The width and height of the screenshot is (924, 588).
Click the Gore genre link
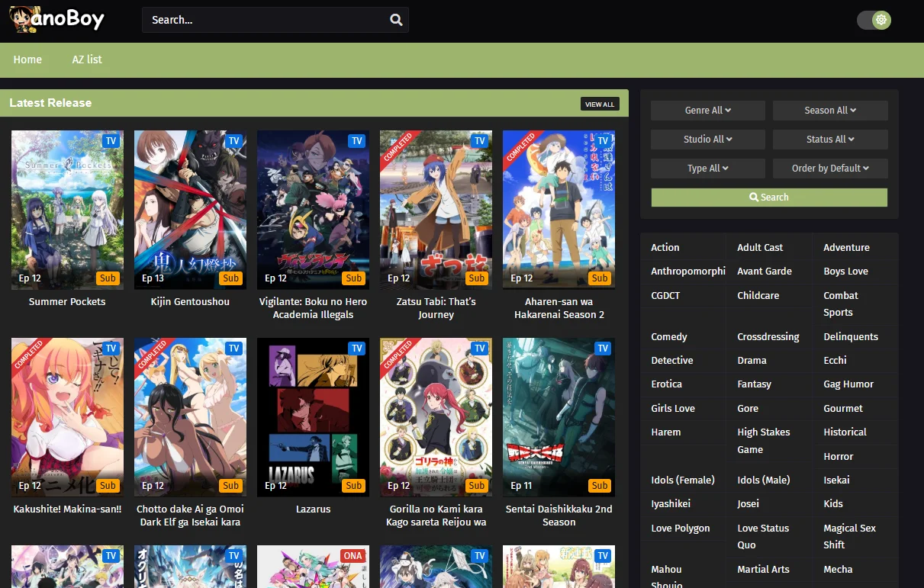pos(748,409)
